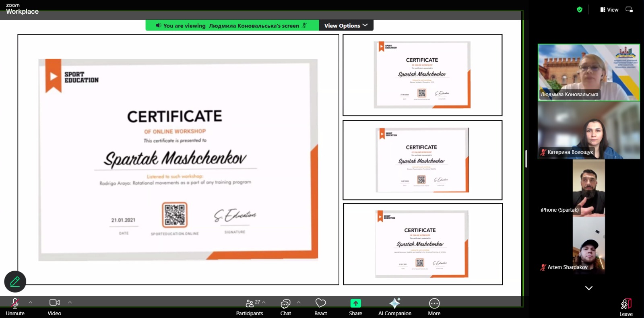The height and width of the screenshot is (318, 644).
Task: Open the Participants panel
Action: [x=250, y=304]
